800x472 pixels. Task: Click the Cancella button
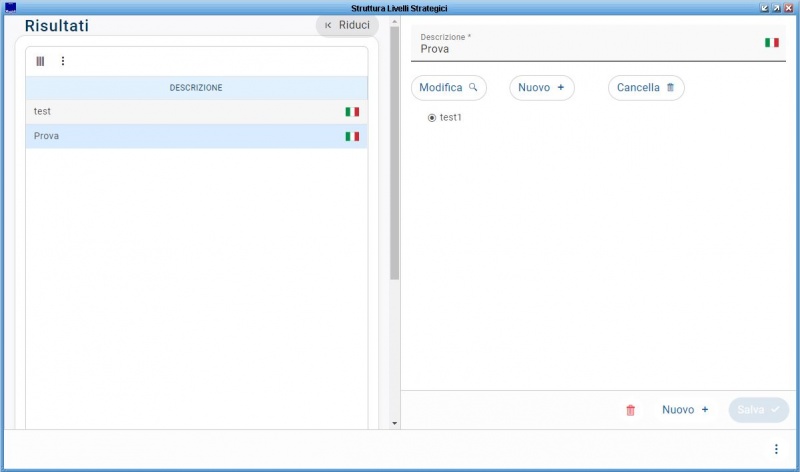646,88
